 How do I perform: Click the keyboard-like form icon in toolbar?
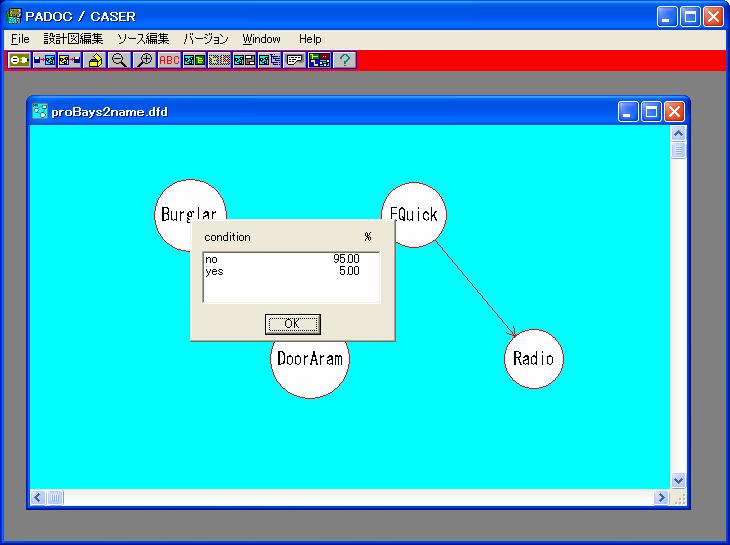click(294, 60)
